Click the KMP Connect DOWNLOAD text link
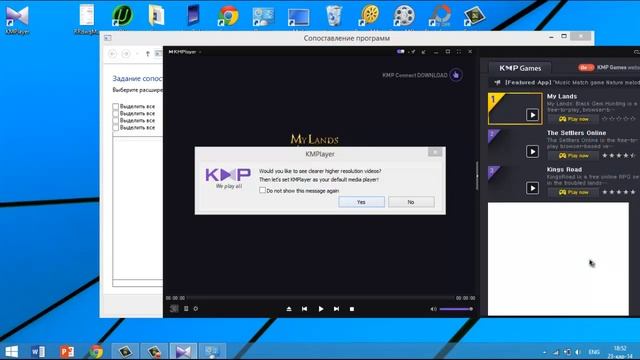 (x=415, y=75)
